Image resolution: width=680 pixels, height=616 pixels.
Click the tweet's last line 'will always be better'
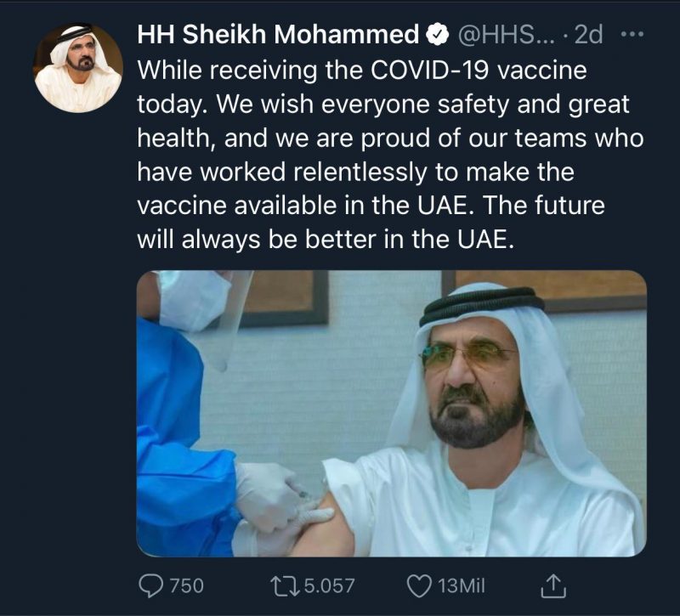click(326, 240)
